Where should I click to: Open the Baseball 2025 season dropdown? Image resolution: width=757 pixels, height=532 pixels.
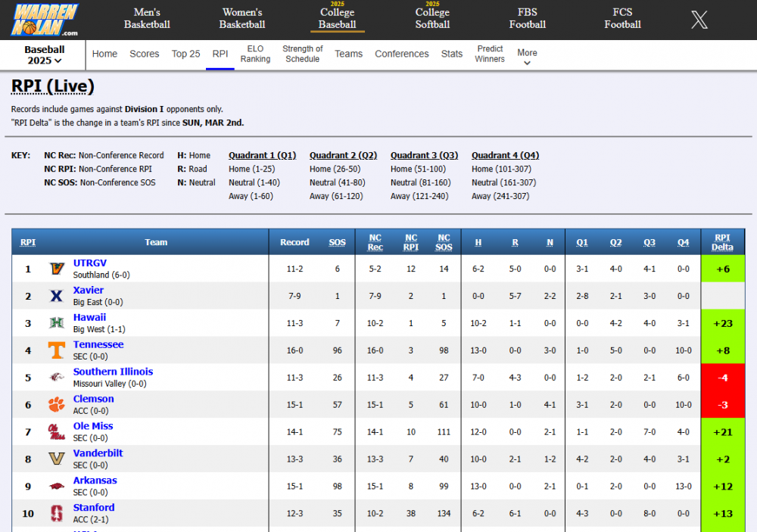(45, 54)
